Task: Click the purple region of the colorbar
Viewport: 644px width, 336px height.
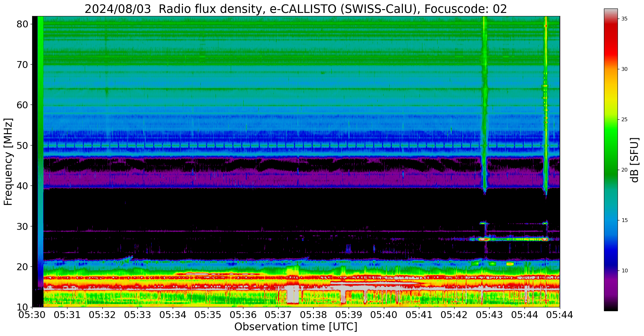Action: (x=611, y=287)
